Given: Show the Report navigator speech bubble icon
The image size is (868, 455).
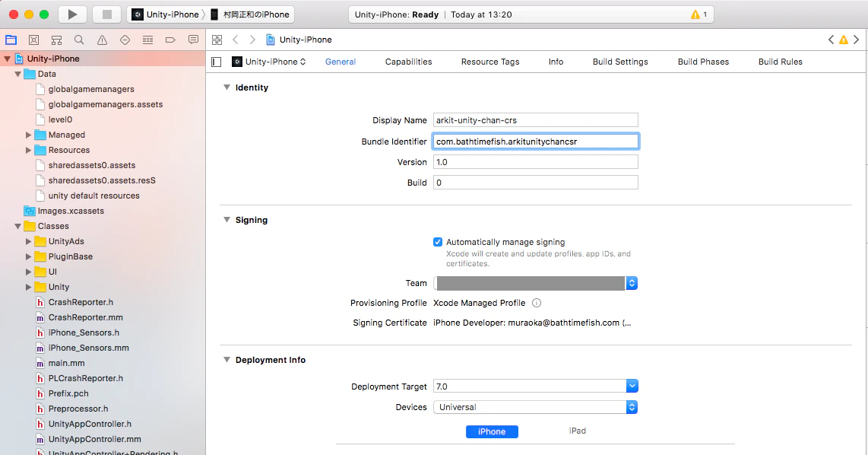Looking at the screenshot, I should point(193,40).
